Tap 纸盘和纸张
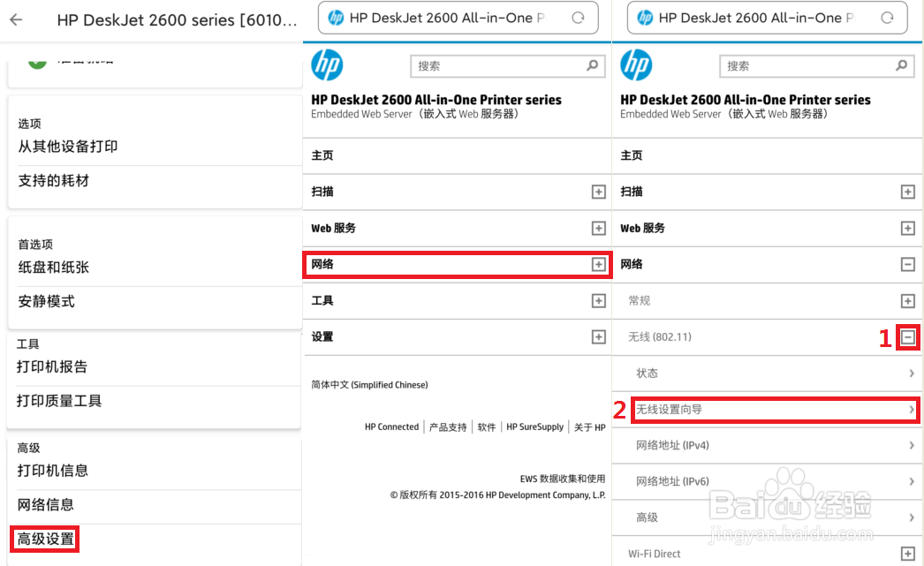The height and width of the screenshot is (566, 924). tap(54, 268)
